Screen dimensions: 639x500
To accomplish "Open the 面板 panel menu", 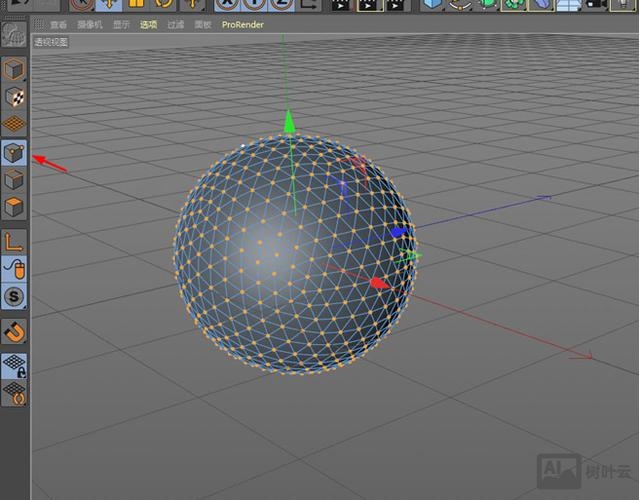I will tap(203, 25).
